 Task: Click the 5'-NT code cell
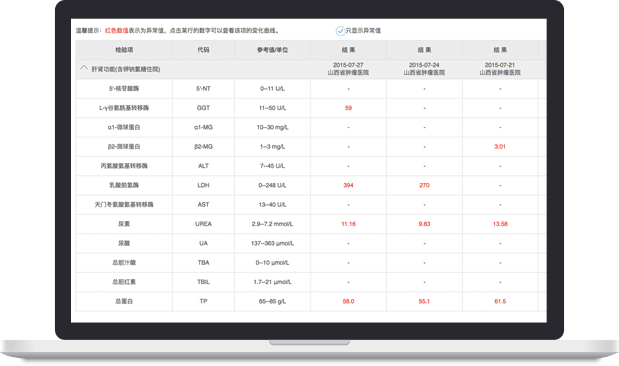coord(203,88)
